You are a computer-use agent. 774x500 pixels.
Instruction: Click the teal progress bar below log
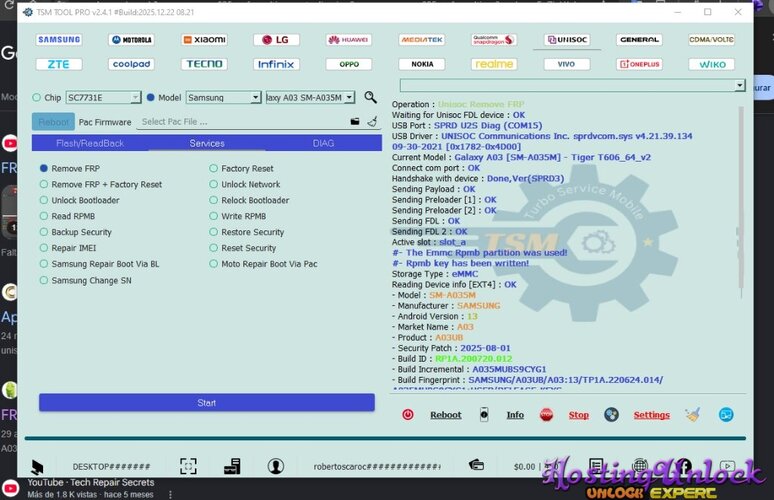385,438
